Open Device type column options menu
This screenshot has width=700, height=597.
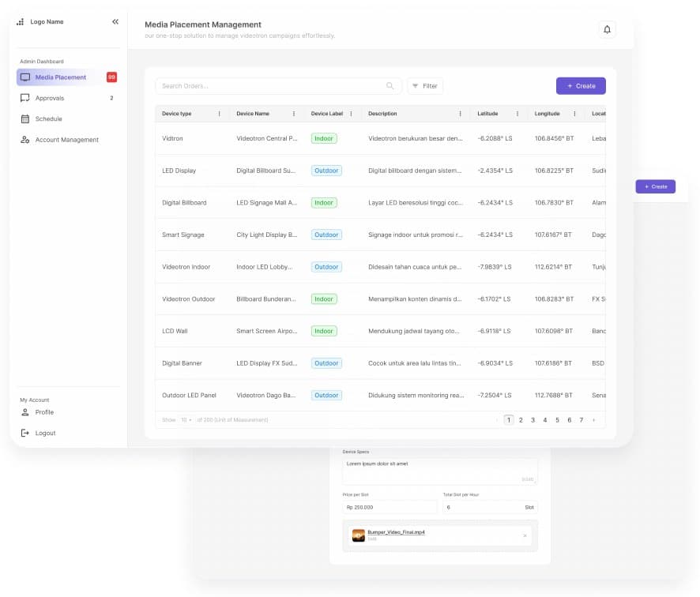[x=219, y=114]
